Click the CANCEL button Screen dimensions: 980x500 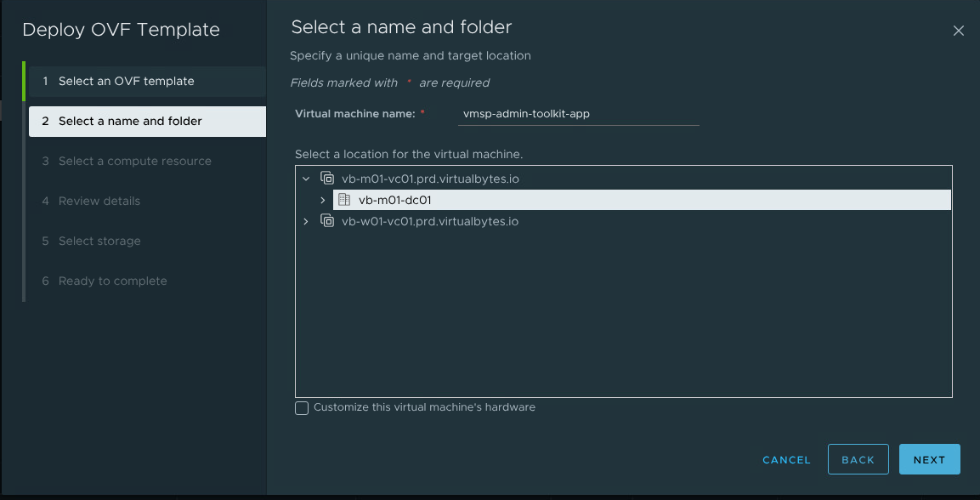click(x=786, y=460)
